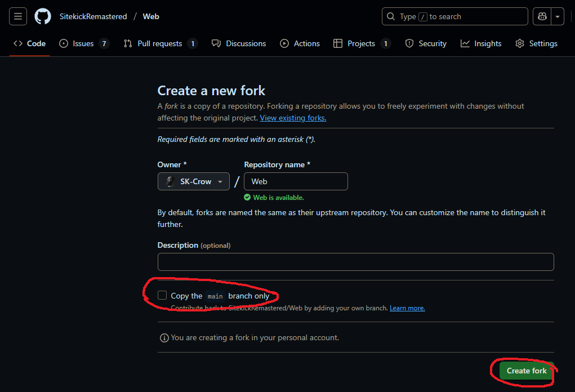
Task: Click the 'Repository name *' field label
Action: coord(277,164)
